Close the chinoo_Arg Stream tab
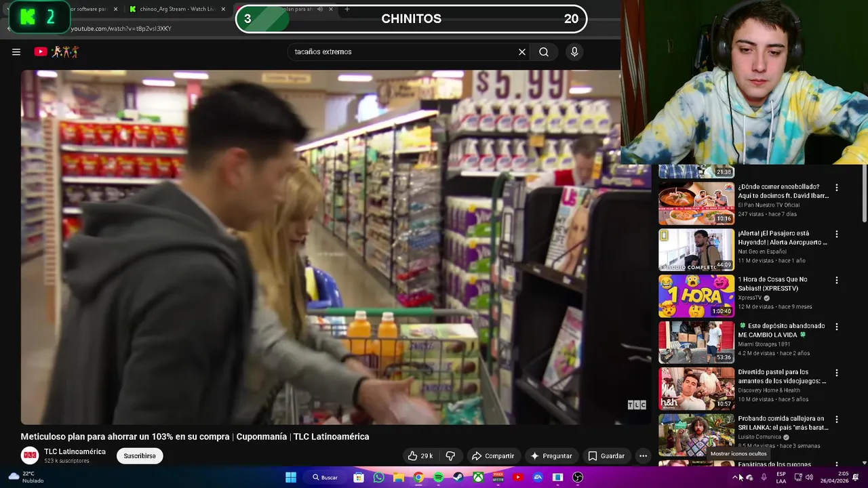The width and height of the screenshot is (868, 488). (x=223, y=9)
